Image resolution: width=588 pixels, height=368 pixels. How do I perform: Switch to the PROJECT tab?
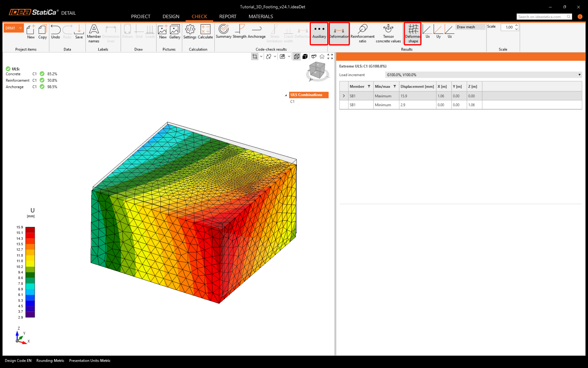click(x=141, y=16)
